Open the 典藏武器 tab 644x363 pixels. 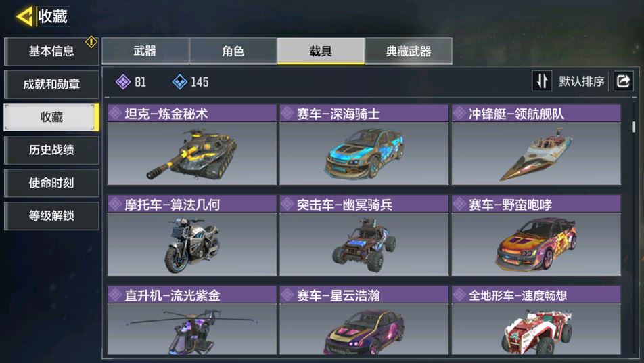click(x=409, y=51)
